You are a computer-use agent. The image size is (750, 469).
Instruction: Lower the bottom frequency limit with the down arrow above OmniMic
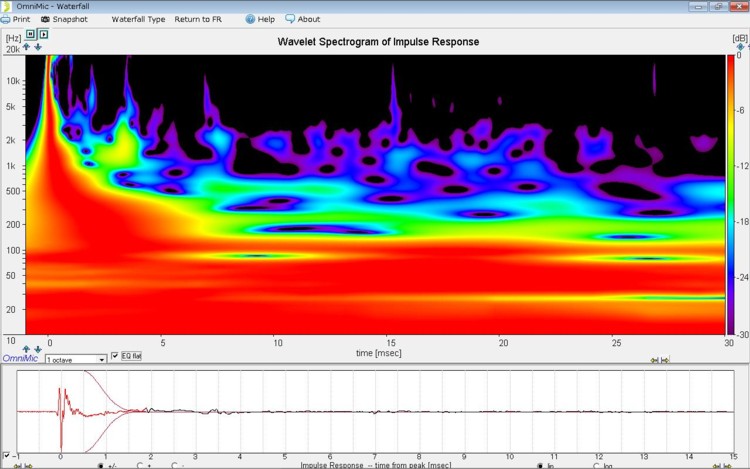coord(38,349)
